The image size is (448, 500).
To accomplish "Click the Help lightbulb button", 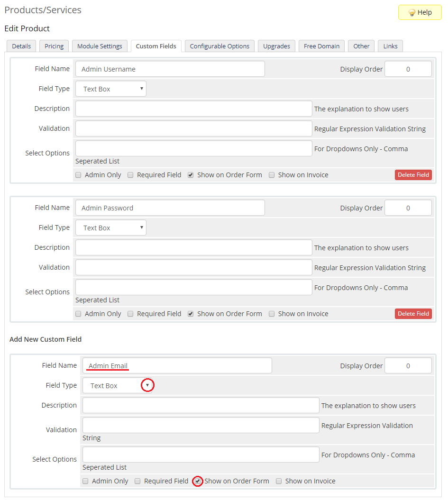I will (420, 12).
